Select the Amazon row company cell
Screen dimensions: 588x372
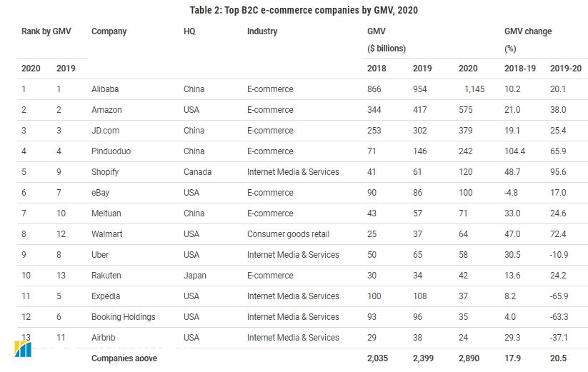(106, 110)
